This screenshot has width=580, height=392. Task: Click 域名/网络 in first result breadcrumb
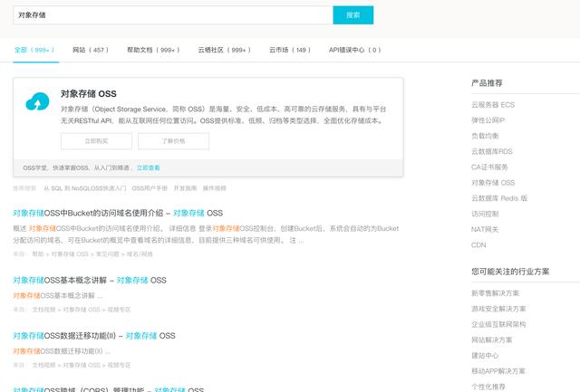140,254
